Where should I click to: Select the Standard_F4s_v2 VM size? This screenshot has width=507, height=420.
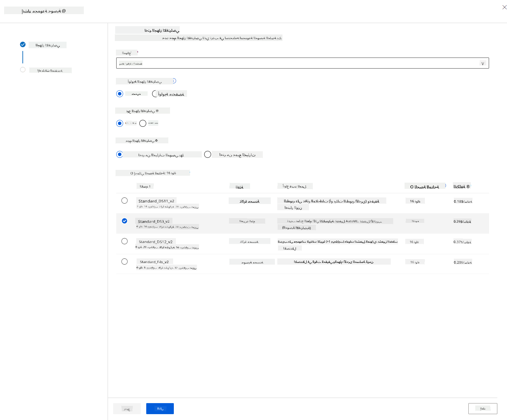coord(125,262)
